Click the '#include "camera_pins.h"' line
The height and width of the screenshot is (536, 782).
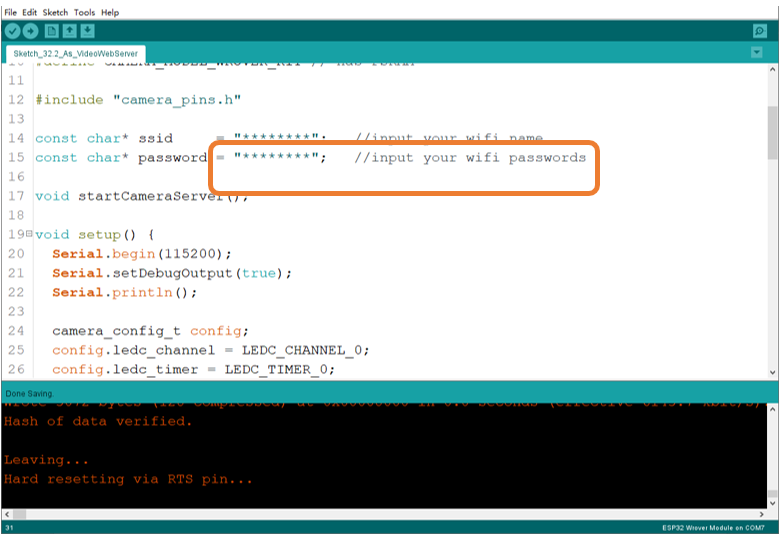pyautogui.click(x=138, y=100)
